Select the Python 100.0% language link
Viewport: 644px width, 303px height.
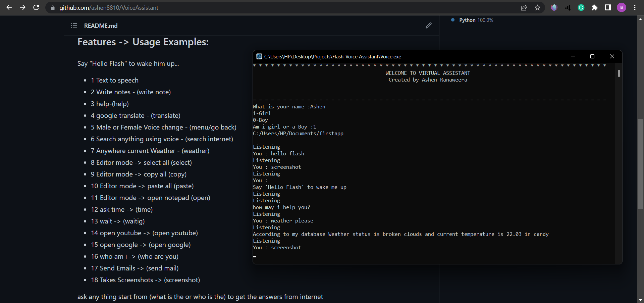476,20
